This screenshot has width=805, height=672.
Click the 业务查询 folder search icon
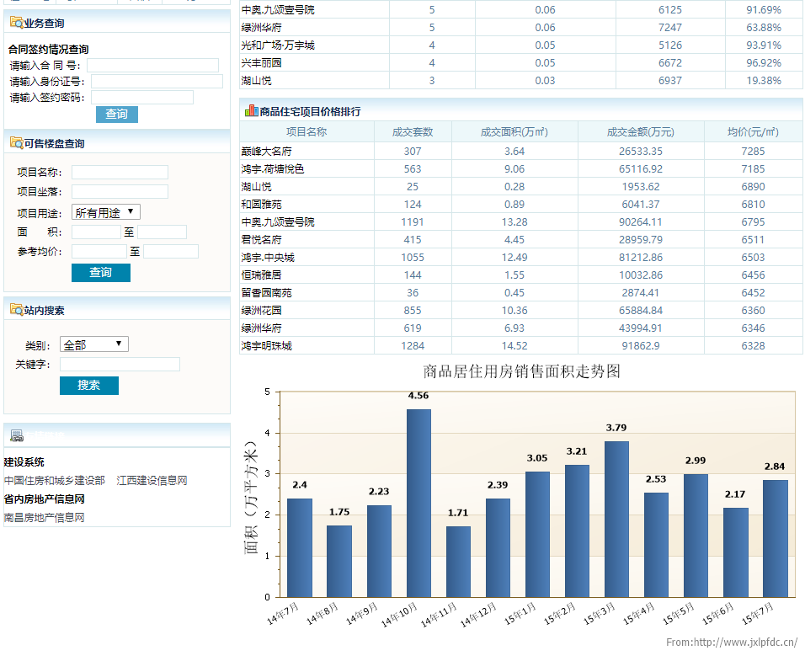pyautogui.click(x=16, y=23)
